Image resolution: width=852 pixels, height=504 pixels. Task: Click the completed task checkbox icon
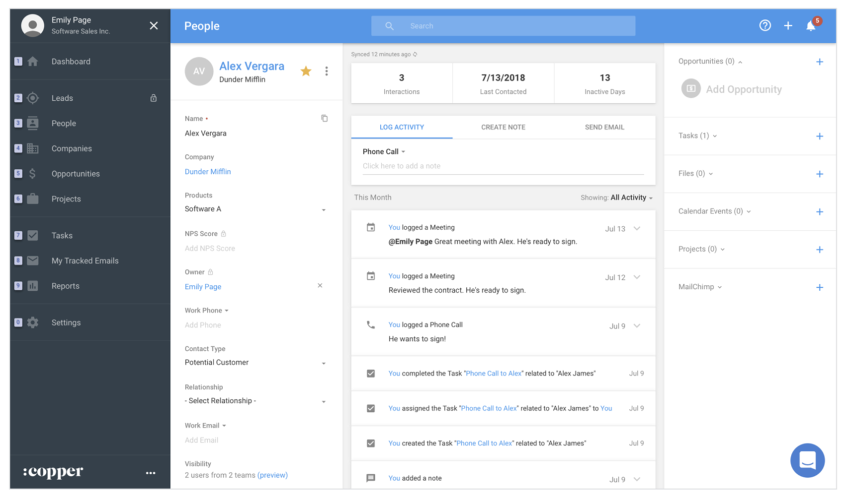371,374
